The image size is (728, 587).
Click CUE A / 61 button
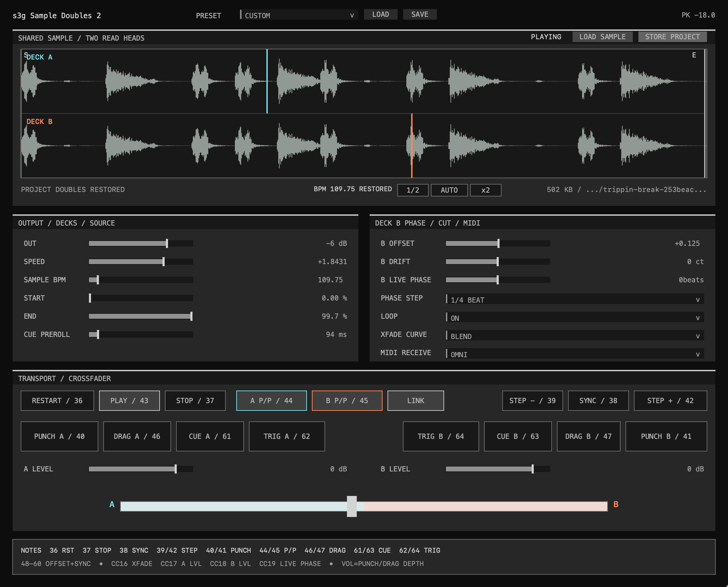210,436
